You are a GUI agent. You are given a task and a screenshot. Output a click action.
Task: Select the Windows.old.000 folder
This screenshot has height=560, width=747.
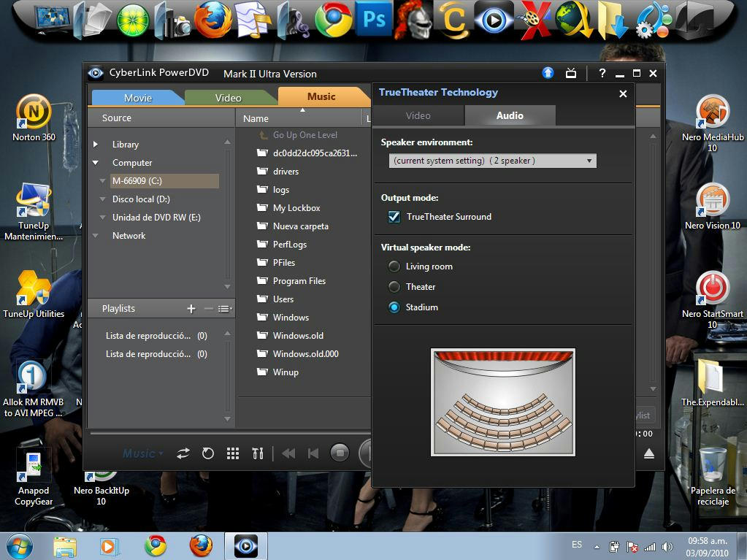click(305, 354)
